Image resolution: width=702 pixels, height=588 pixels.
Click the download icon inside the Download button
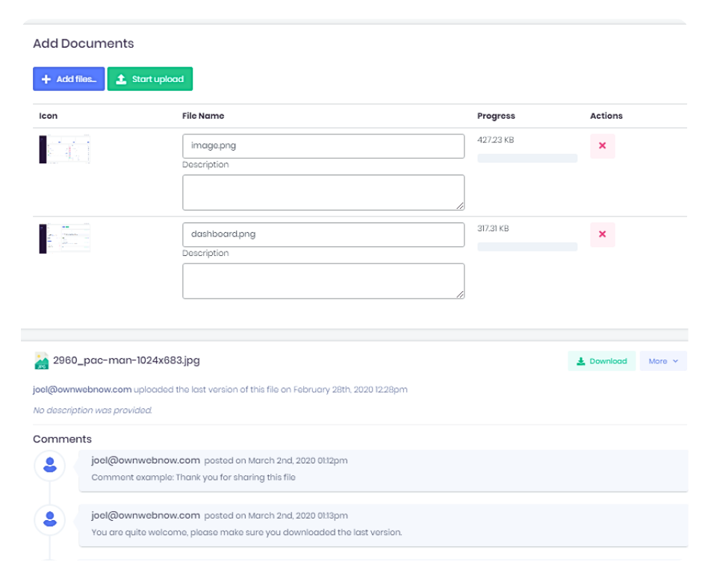pos(581,360)
